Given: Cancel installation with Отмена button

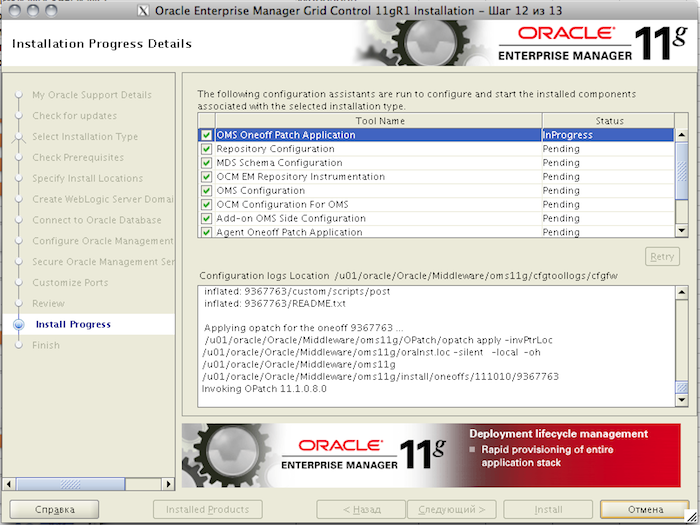Looking at the screenshot, I should 645,509.
